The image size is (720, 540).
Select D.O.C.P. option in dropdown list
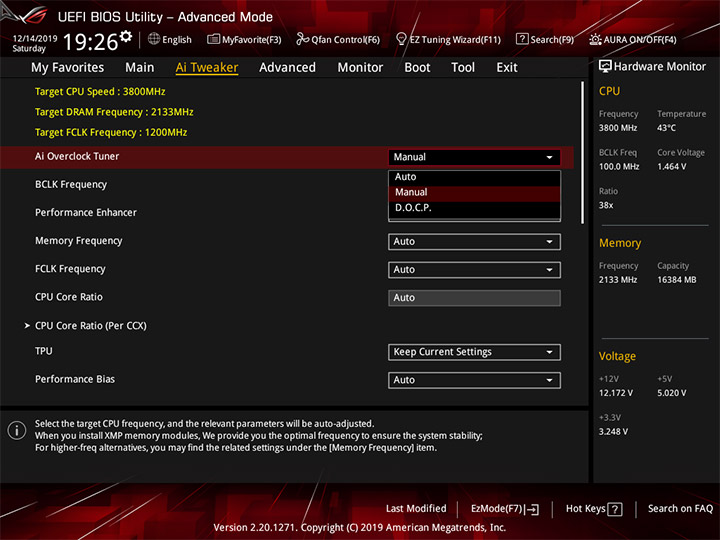click(x=474, y=208)
